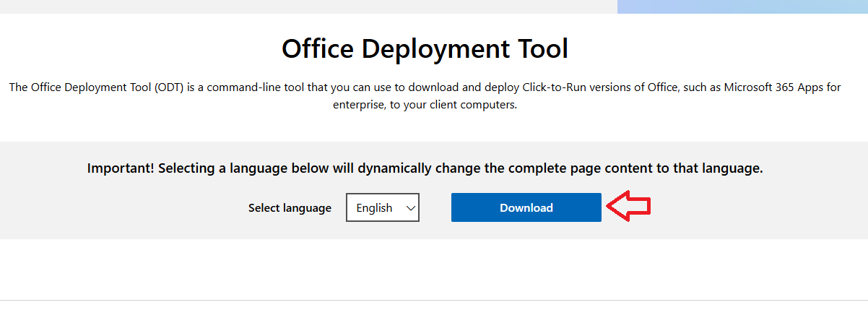868x318 pixels.
Task: Select the "Office Deployment Tool" page heading
Action: [x=425, y=48]
